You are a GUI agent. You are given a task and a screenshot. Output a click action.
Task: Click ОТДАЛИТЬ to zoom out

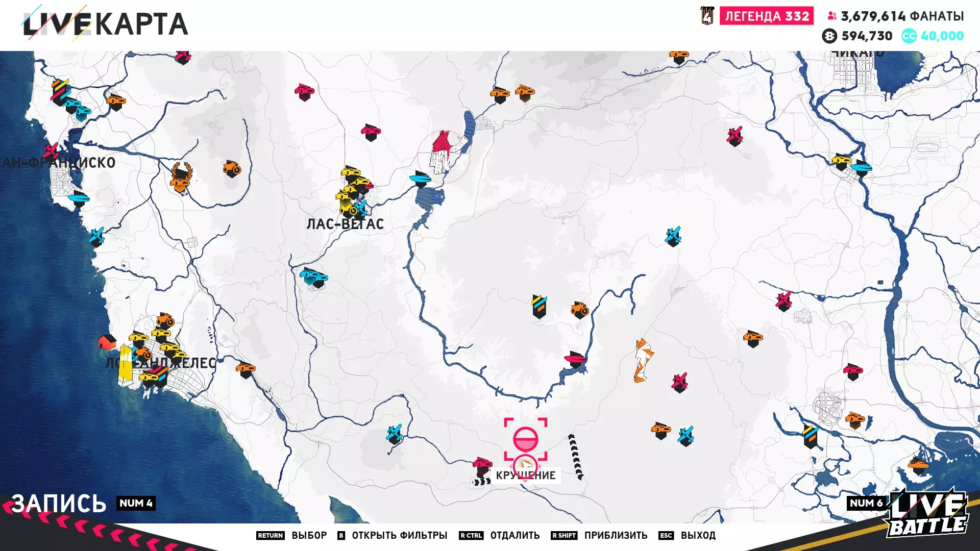point(514,535)
